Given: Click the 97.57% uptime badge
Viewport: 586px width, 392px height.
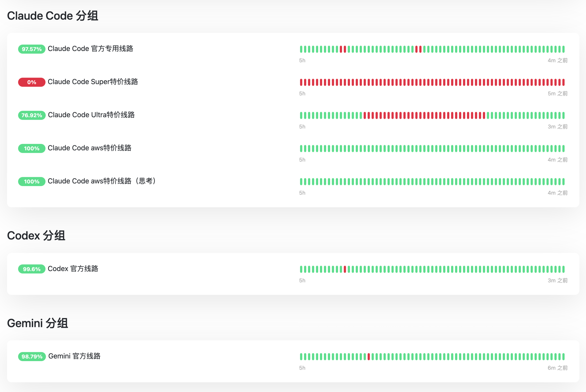Looking at the screenshot, I should 32,49.
